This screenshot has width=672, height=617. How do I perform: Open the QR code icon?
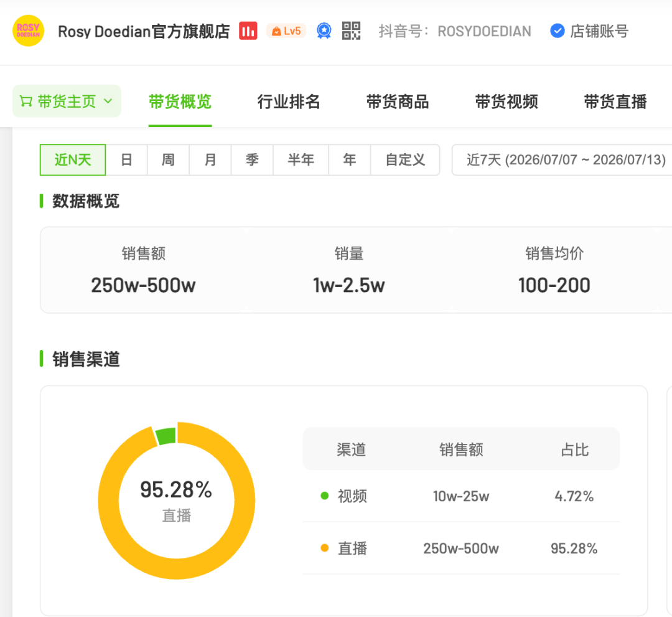[351, 31]
